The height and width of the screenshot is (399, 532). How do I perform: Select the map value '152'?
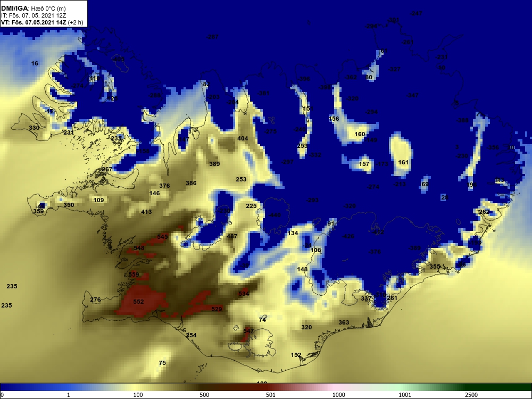click(x=296, y=355)
